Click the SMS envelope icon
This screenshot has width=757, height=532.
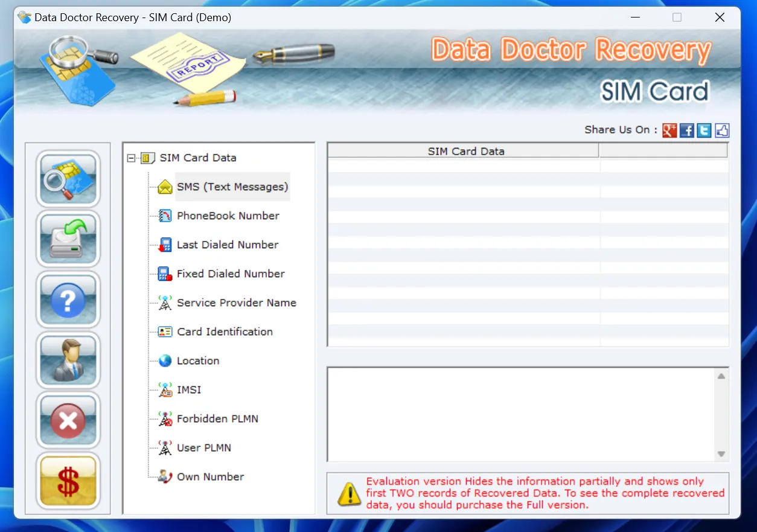(x=165, y=187)
